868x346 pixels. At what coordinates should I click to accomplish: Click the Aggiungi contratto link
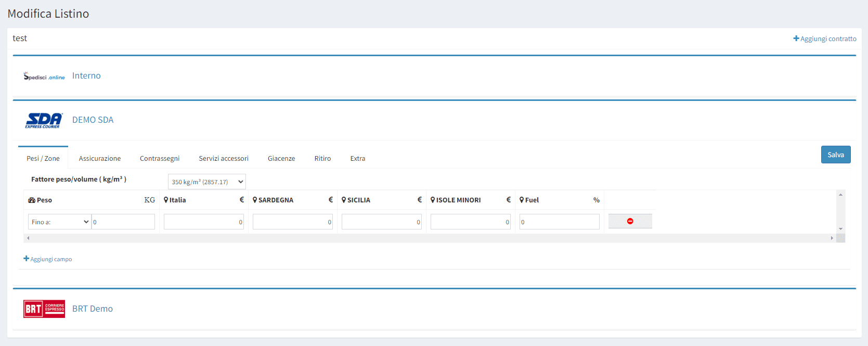[x=828, y=39]
